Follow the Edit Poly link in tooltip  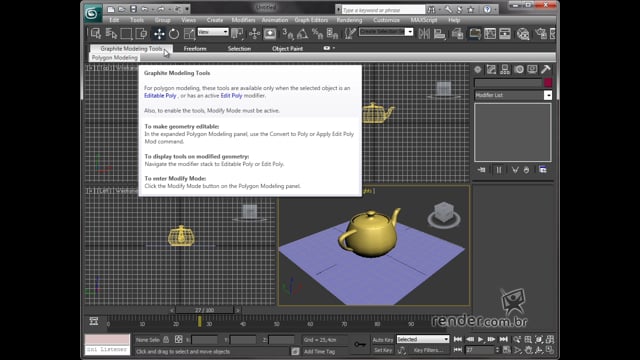coord(231,96)
